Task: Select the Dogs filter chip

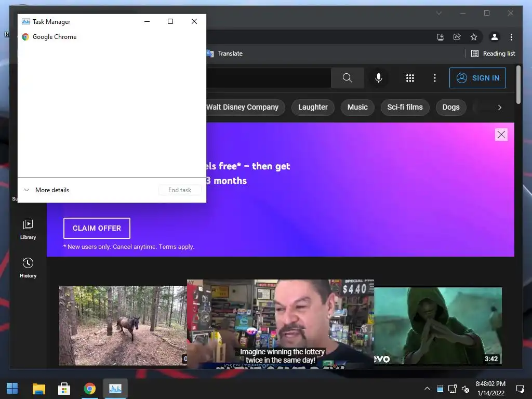Action: [x=450, y=107]
